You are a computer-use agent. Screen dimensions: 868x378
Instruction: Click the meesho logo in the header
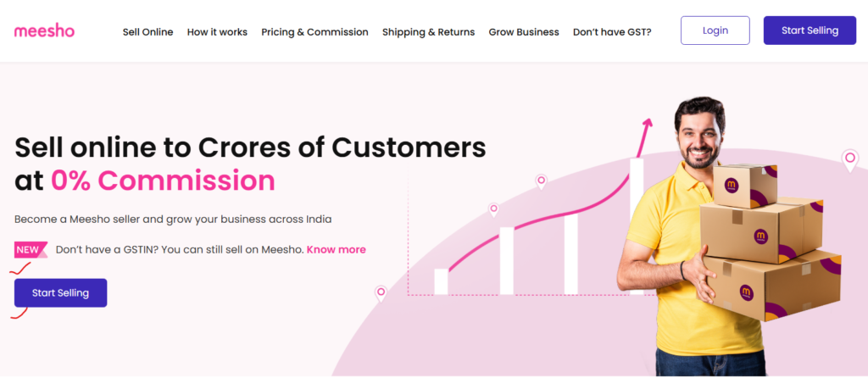[44, 31]
